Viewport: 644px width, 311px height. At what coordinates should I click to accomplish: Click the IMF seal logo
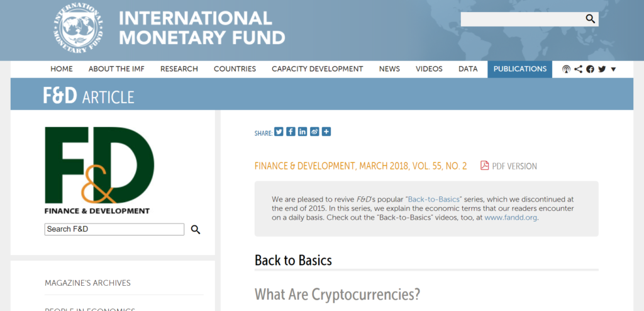pos(77,28)
